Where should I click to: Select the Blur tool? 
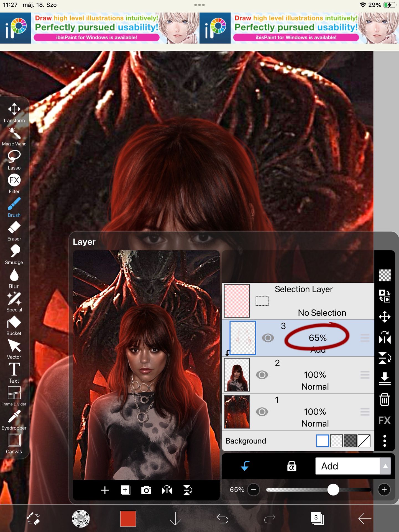coord(14,278)
